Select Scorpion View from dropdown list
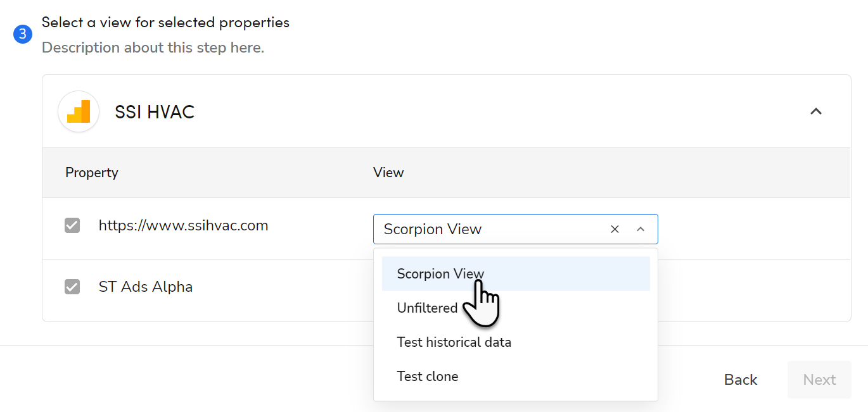Screen dimensions: 868x412 click(x=516, y=273)
